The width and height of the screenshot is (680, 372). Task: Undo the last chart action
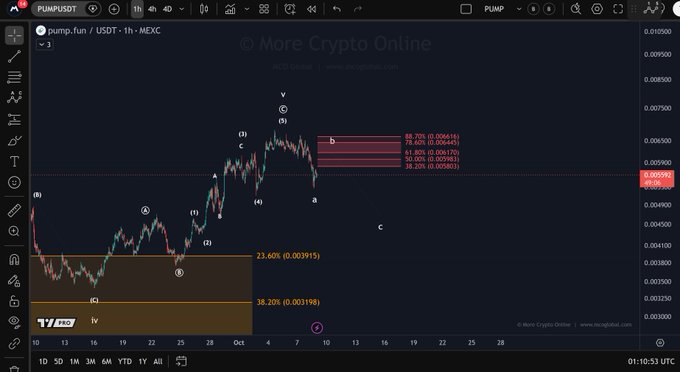337,9
